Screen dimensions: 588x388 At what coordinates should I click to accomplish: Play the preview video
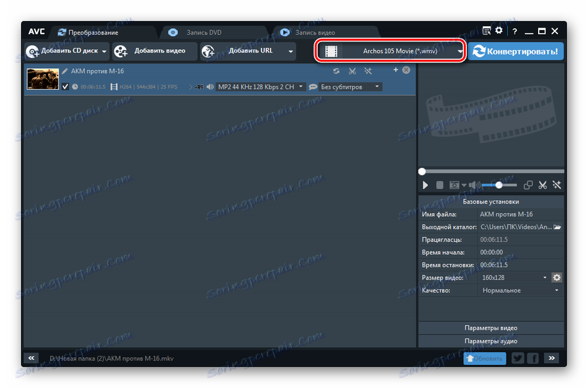[x=425, y=185]
